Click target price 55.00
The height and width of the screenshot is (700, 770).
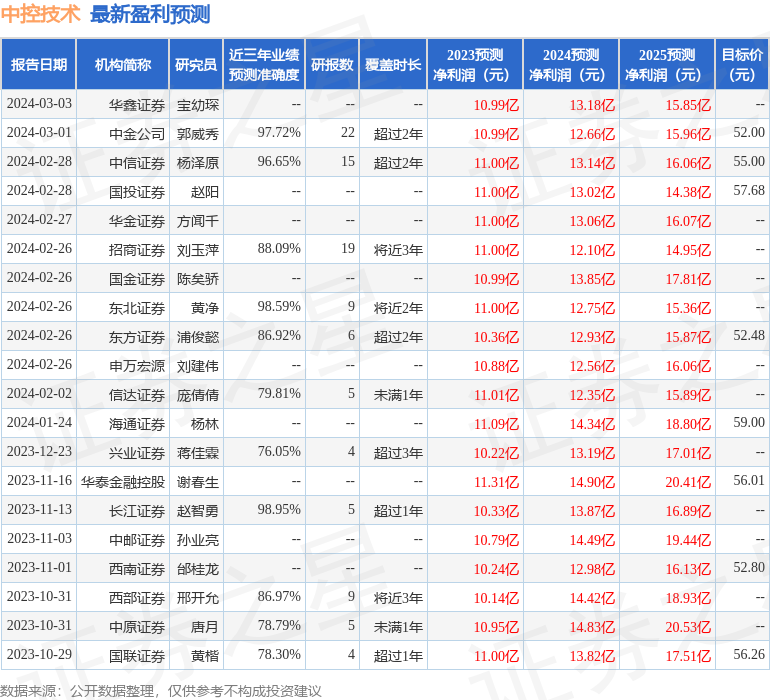[749, 162]
